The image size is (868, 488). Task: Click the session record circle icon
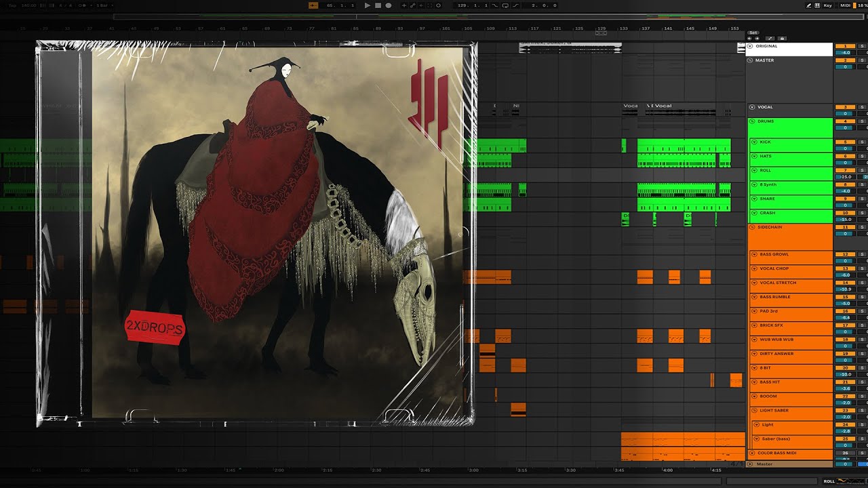[438, 5]
